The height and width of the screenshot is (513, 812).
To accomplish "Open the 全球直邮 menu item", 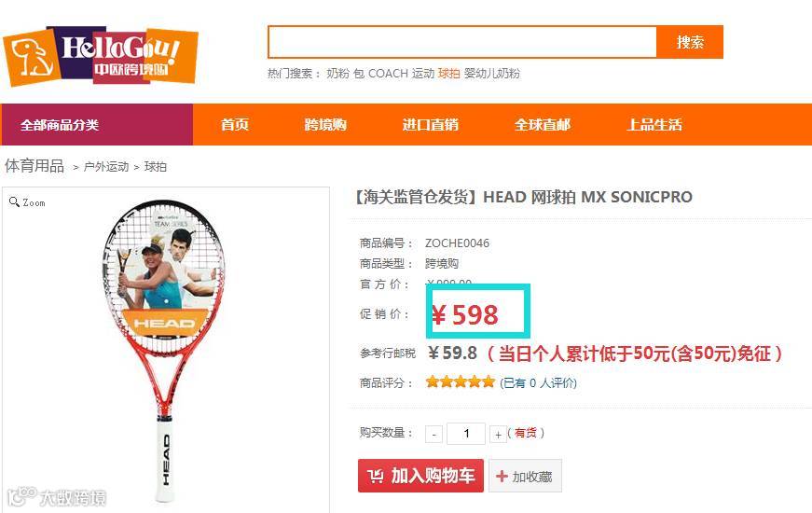I will tap(543, 124).
